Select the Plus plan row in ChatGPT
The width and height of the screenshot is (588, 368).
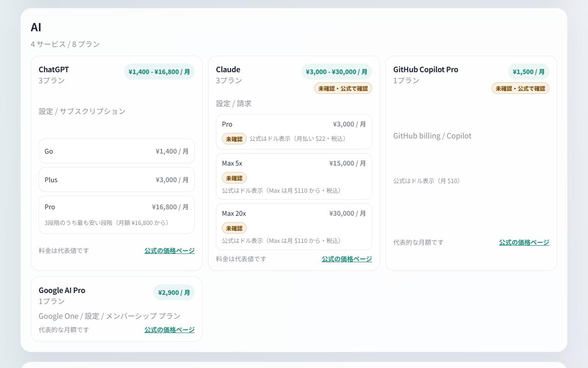[x=117, y=179]
